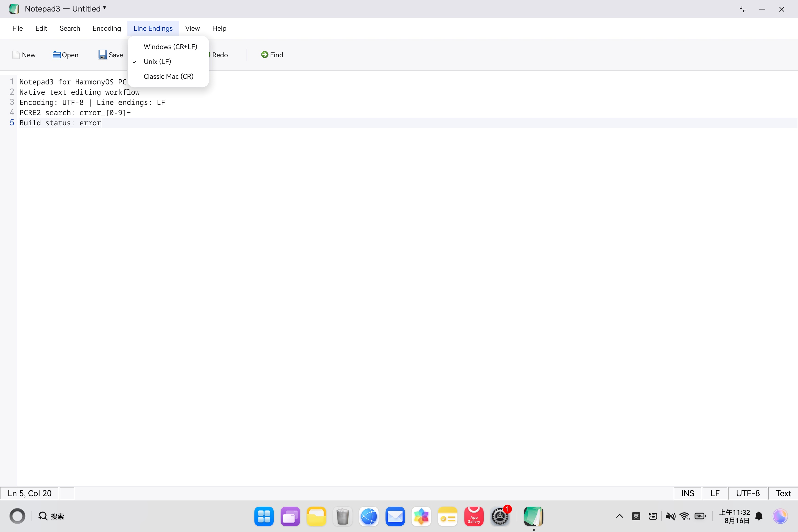Click the muted volume tray icon
This screenshot has width=798, height=532.
(670, 516)
